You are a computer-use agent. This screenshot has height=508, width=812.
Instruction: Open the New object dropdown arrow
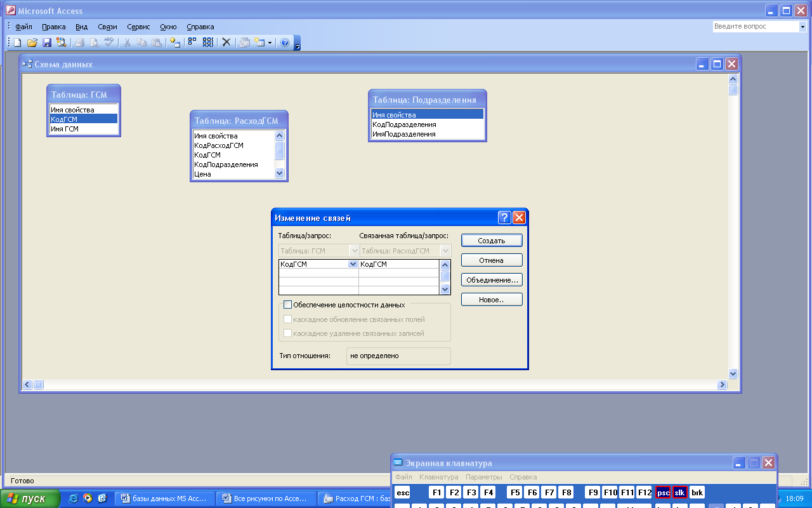click(x=270, y=43)
